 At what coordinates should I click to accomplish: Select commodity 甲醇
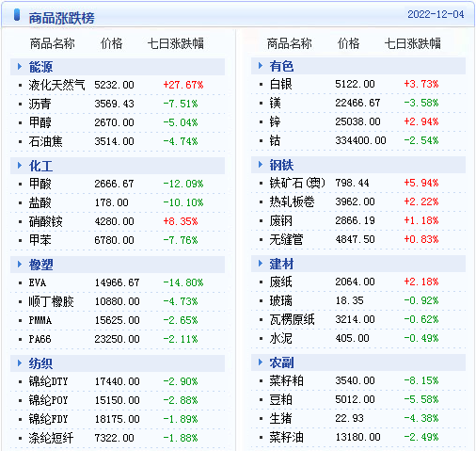coord(40,122)
